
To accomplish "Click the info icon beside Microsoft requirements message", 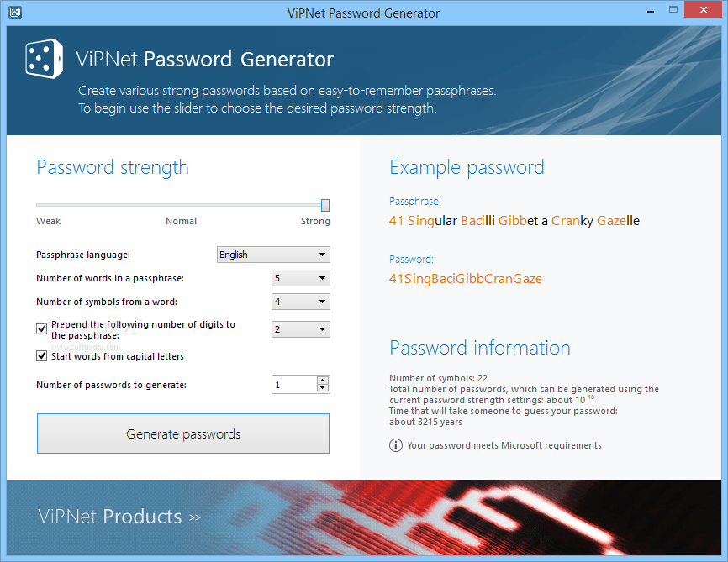I will tap(395, 445).
